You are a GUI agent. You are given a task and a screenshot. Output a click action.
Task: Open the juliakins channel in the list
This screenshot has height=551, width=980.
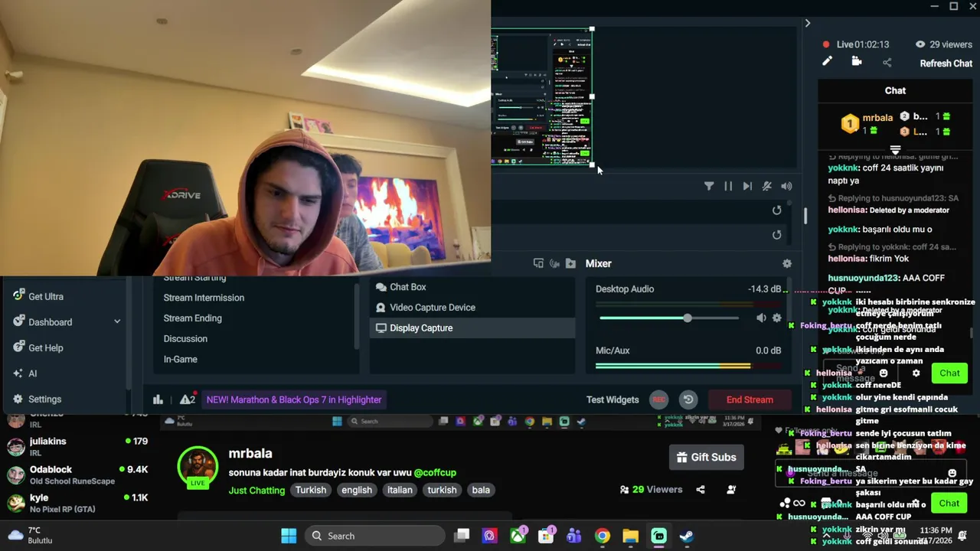(77, 447)
